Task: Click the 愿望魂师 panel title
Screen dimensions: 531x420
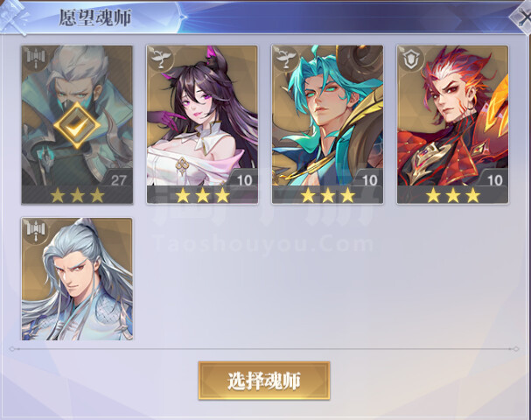Action: (95, 17)
